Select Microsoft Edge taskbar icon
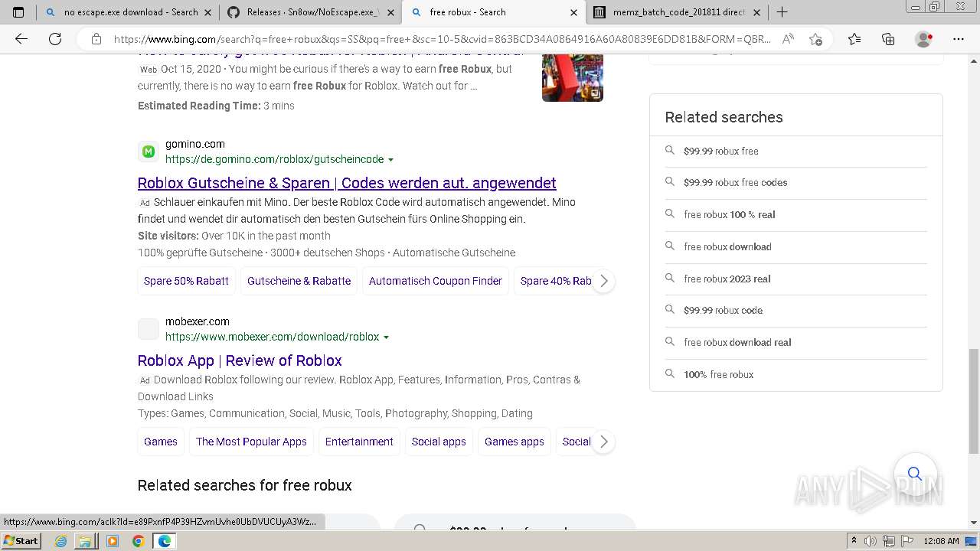The width and height of the screenshot is (980, 551). click(x=165, y=541)
